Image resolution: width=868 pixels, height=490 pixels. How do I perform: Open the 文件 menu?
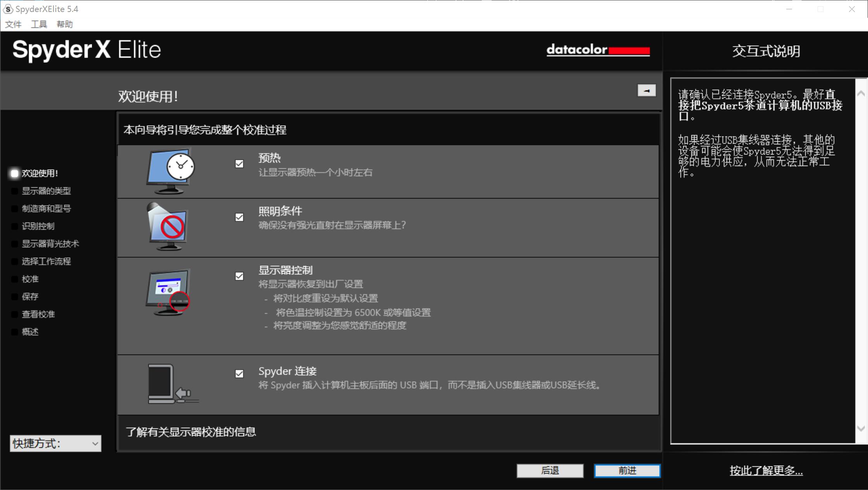pos(13,24)
